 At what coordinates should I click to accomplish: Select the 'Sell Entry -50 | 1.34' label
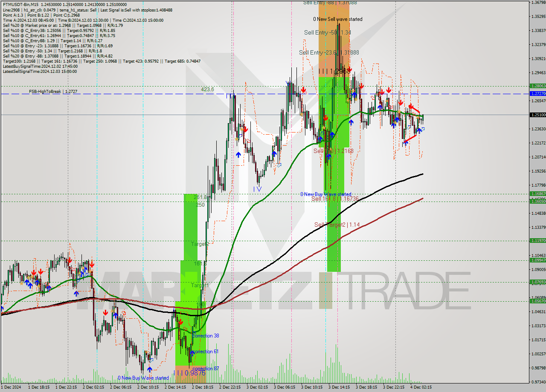click(x=328, y=32)
